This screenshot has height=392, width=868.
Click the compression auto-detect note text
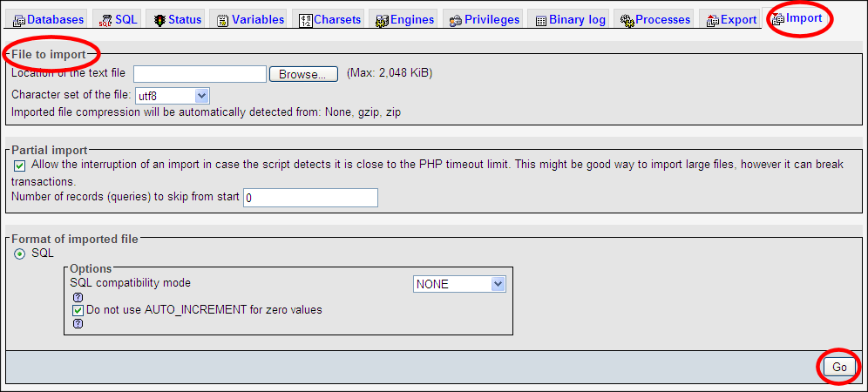coord(206,112)
